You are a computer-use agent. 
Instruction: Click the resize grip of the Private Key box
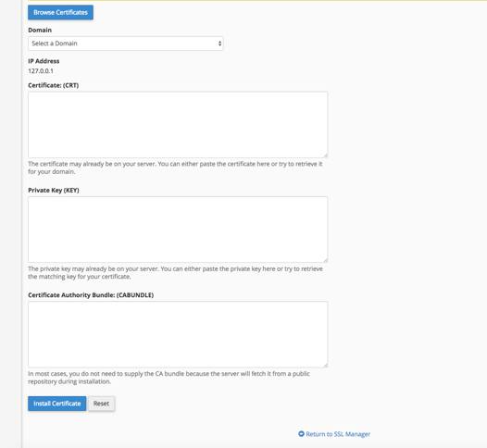[325, 260]
